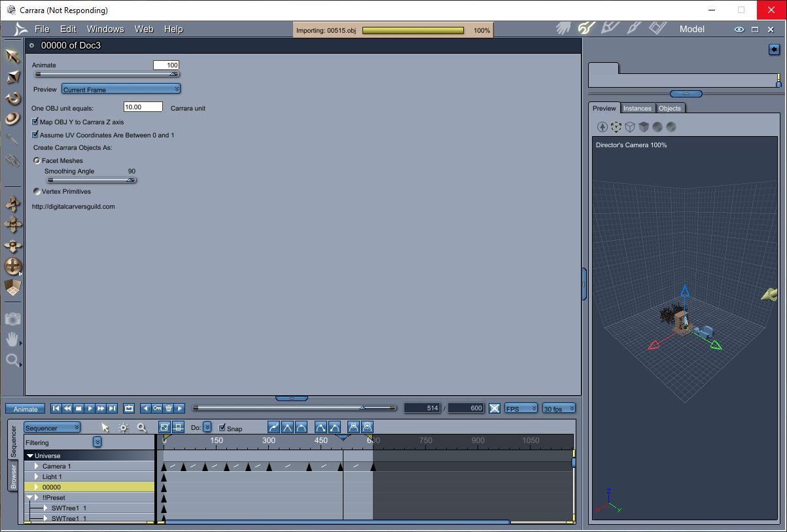Switch to the Objects tab
The image size is (787, 532).
pyautogui.click(x=670, y=108)
